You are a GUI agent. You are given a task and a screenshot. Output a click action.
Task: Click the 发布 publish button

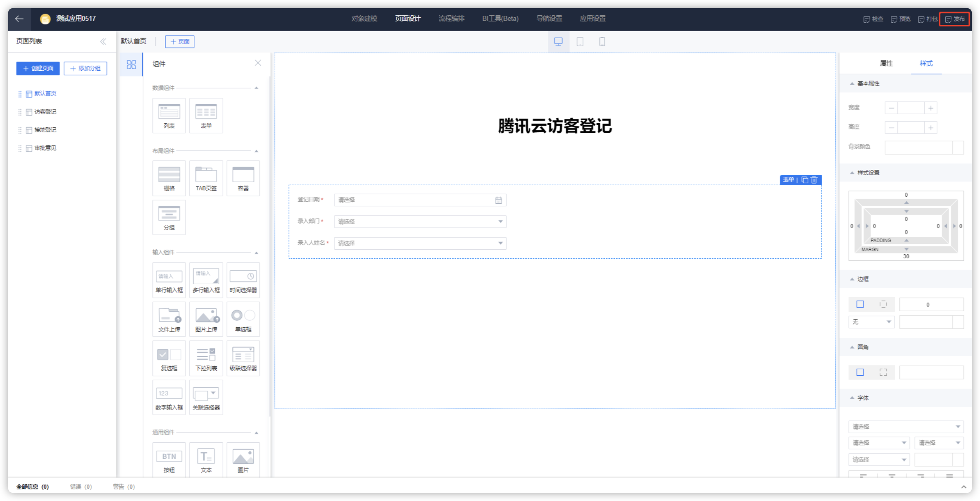(955, 19)
